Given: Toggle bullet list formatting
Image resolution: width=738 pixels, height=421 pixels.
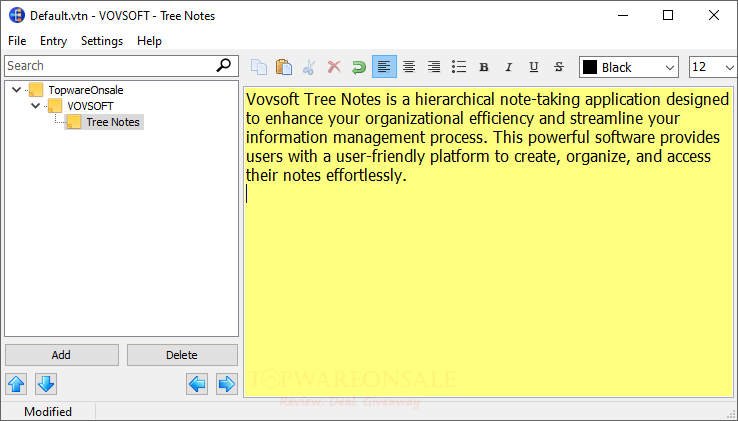Looking at the screenshot, I should (x=459, y=67).
